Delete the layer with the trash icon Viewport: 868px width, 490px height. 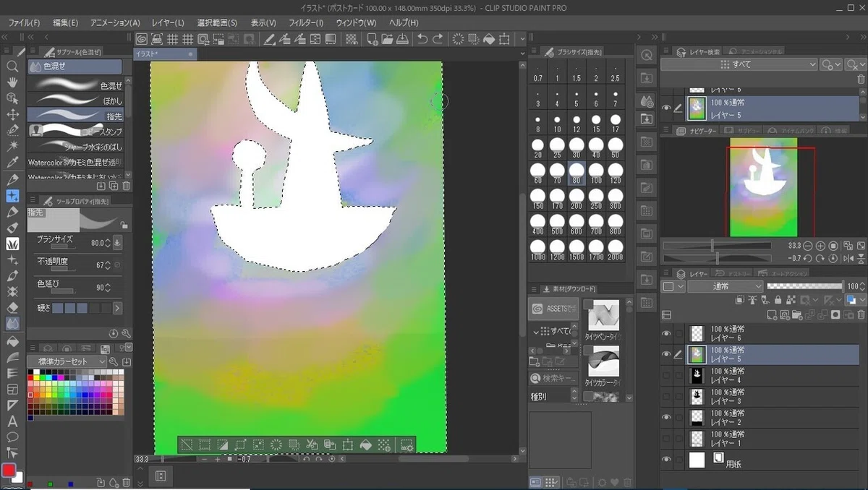pyautogui.click(x=861, y=314)
